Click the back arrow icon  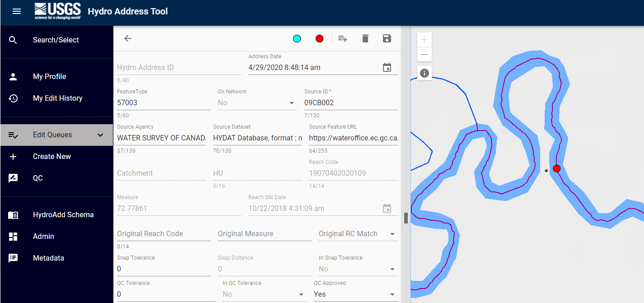coord(128,38)
